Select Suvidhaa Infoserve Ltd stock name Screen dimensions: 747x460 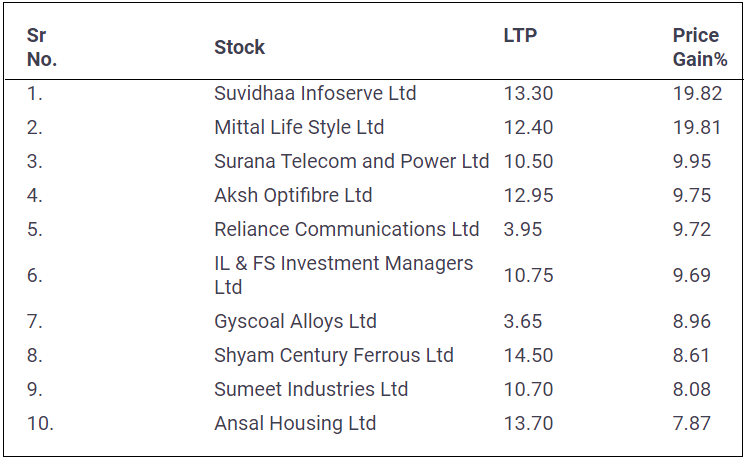tap(315, 94)
